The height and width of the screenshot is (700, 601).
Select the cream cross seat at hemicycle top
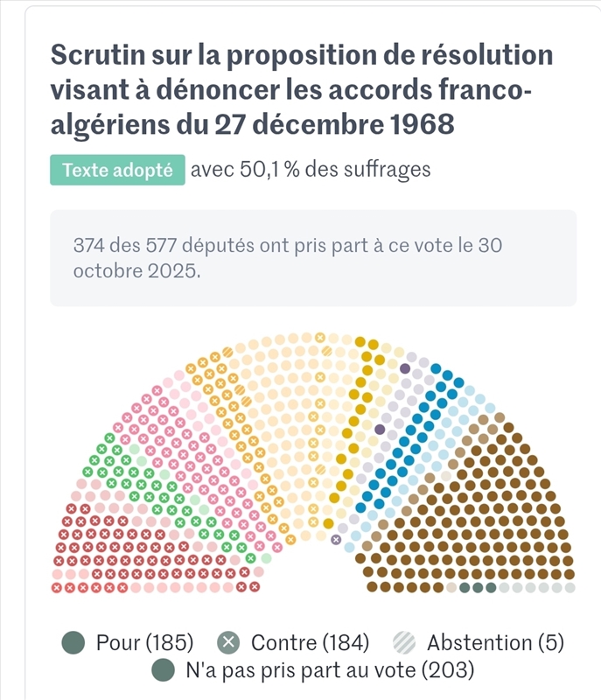point(320,338)
